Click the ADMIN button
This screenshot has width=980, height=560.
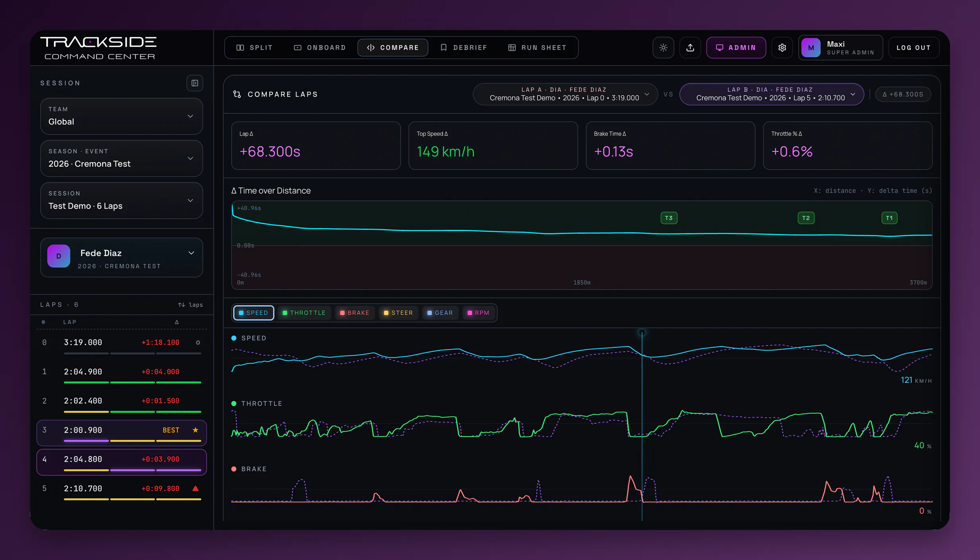pos(736,48)
